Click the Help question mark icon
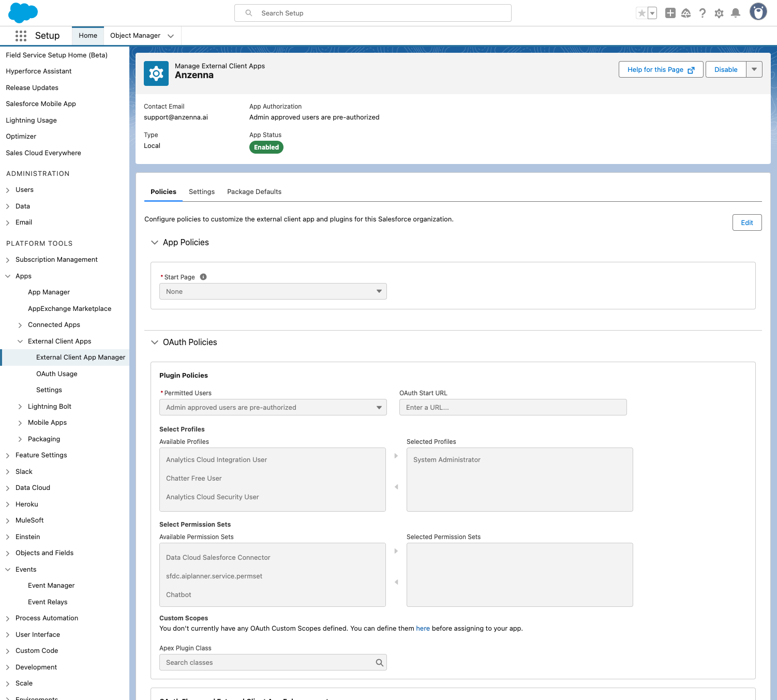Image resolution: width=777 pixels, height=700 pixels. (702, 13)
